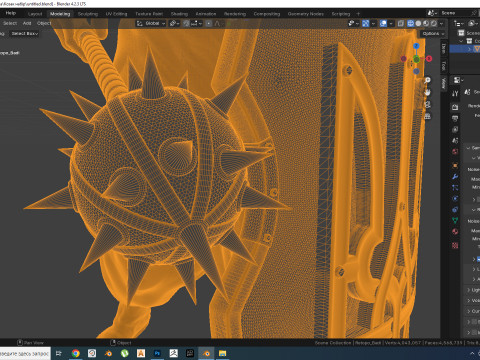Open the gizmos options dropdown arrow

(x=373, y=23)
